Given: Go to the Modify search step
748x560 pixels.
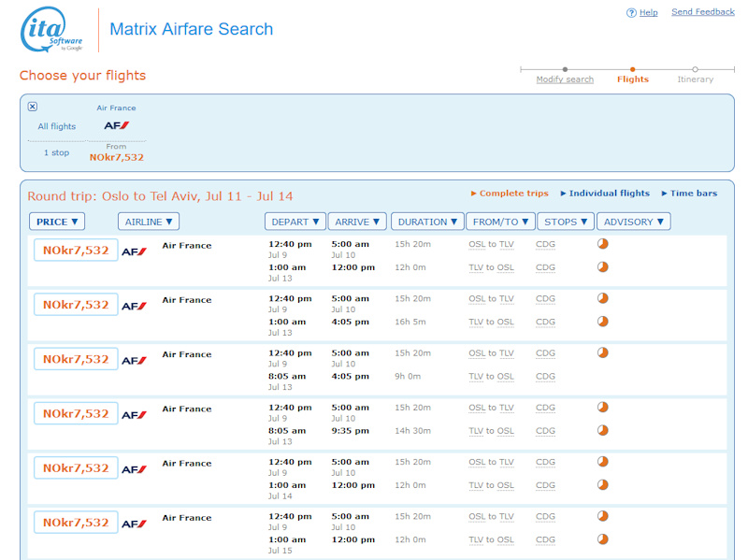Looking at the screenshot, I should [x=565, y=79].
